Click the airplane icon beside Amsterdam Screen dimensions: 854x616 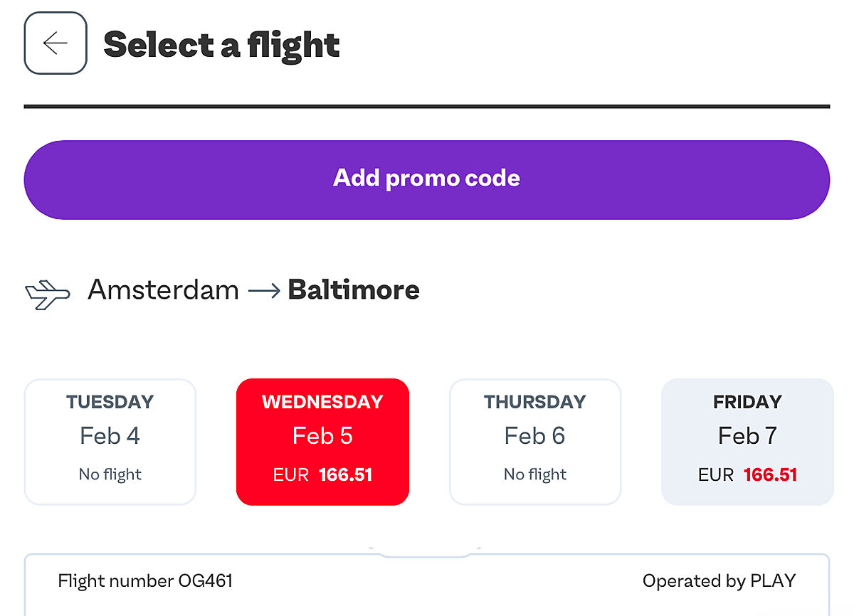[x=48, y=294]
